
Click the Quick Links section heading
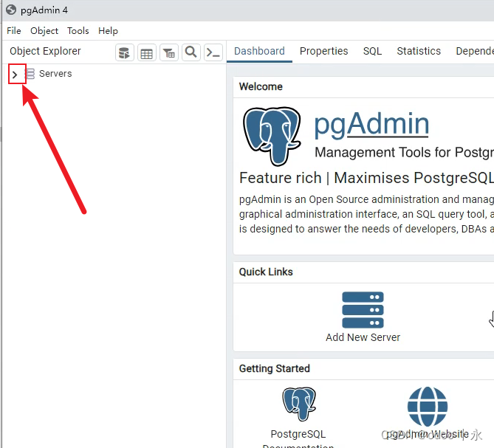pyautogui.click(x=266, y=272)
